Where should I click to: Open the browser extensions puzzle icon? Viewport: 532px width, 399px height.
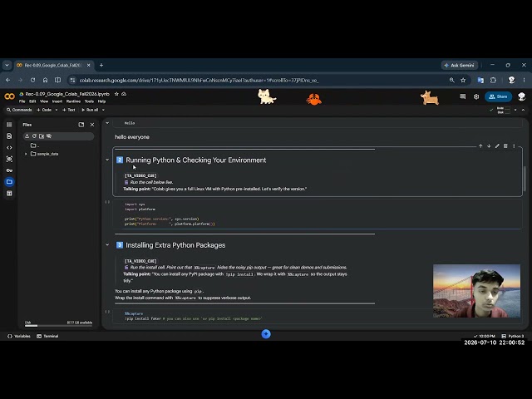click(493, 81)
